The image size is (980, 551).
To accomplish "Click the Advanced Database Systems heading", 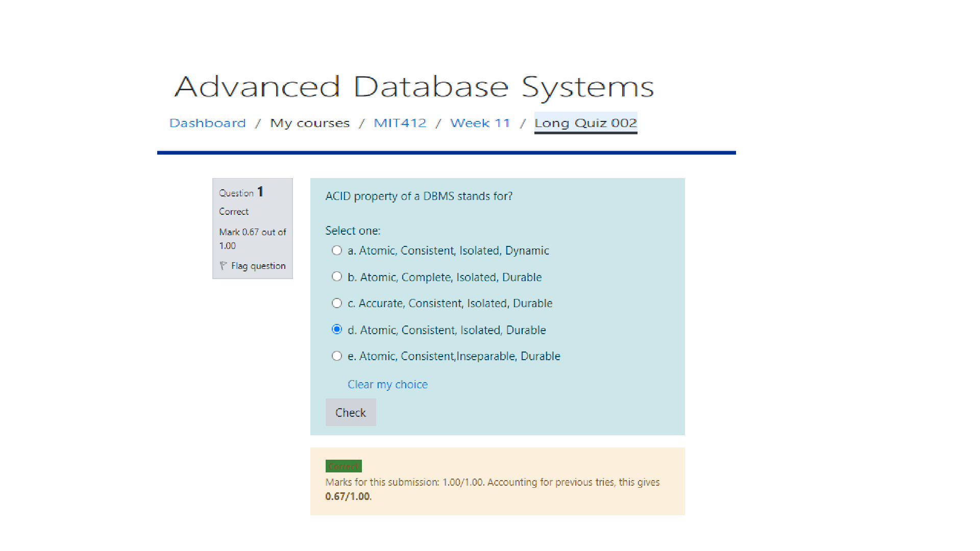I will [414, 87].
